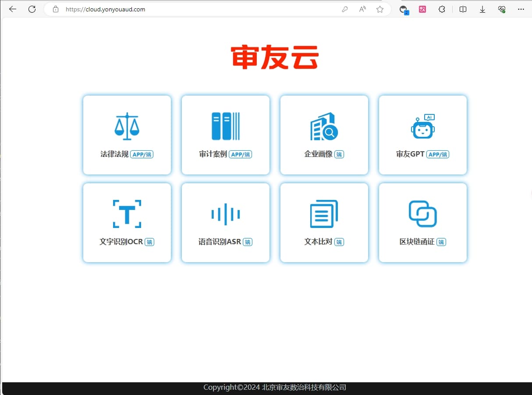Viewport: 532px width, 395px height.
Task: Select the 审计案例 books icon
Action: point(225,126)
